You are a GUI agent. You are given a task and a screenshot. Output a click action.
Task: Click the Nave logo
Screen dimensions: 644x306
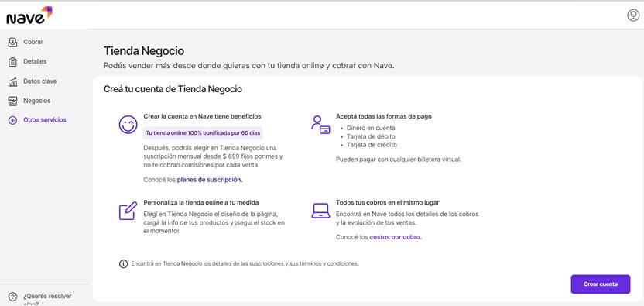coord(29,15)
